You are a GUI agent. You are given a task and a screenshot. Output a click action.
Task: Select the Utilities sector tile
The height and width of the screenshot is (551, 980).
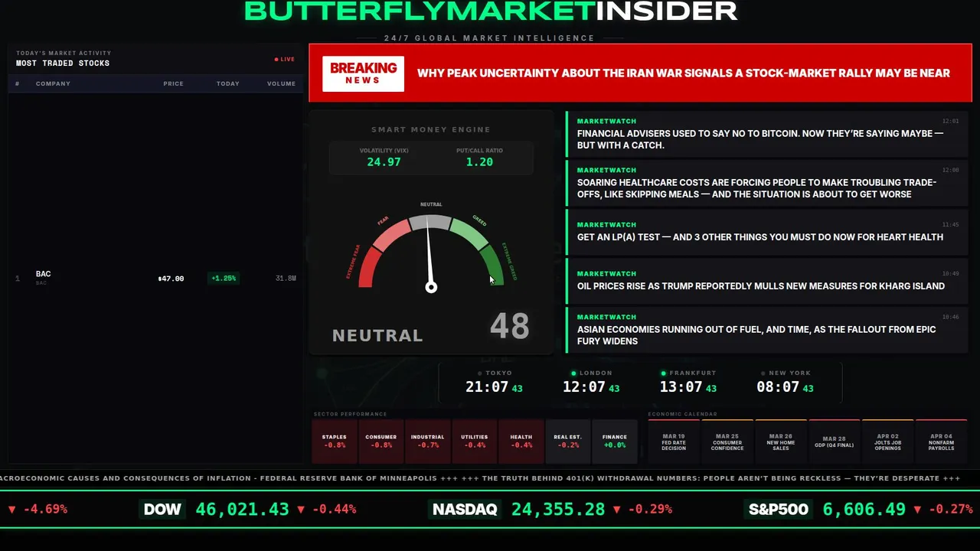click(x=475, y=442)
